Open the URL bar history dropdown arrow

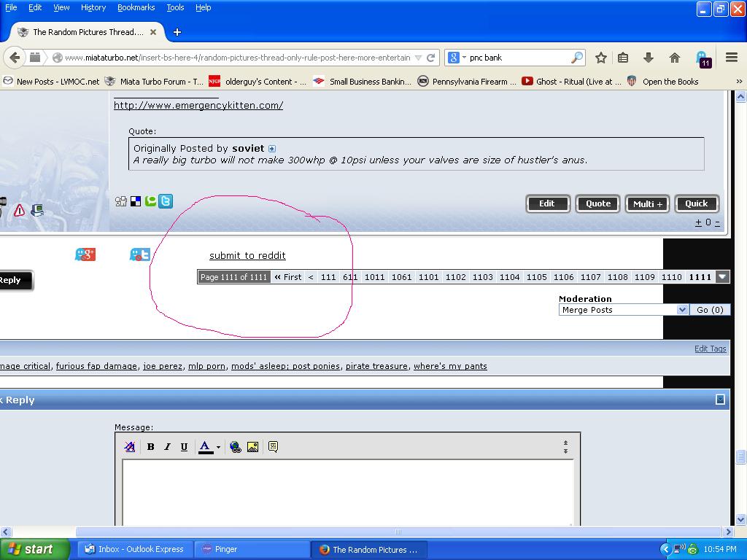coord(418,58)
